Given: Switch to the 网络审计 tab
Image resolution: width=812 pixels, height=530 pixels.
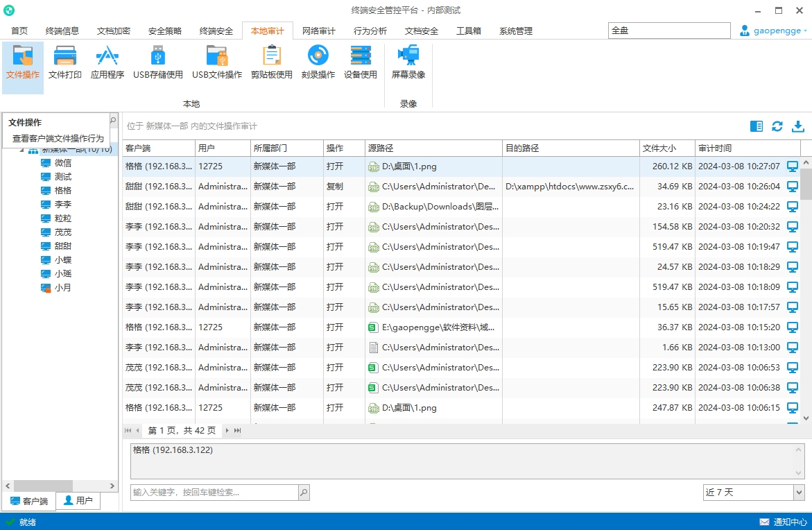Looking at the screenshot, I should (x=318, y=31).
